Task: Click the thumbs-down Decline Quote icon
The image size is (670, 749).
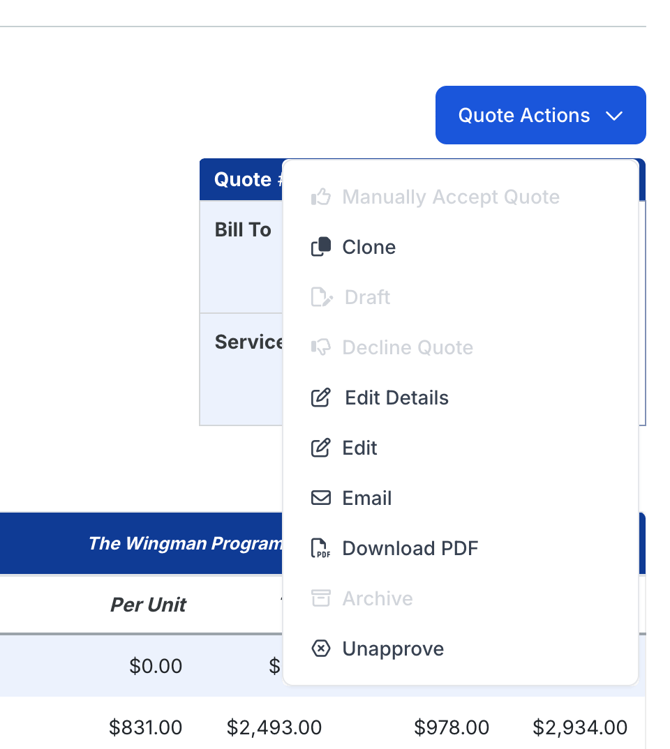Action: (x=321, y=347)
